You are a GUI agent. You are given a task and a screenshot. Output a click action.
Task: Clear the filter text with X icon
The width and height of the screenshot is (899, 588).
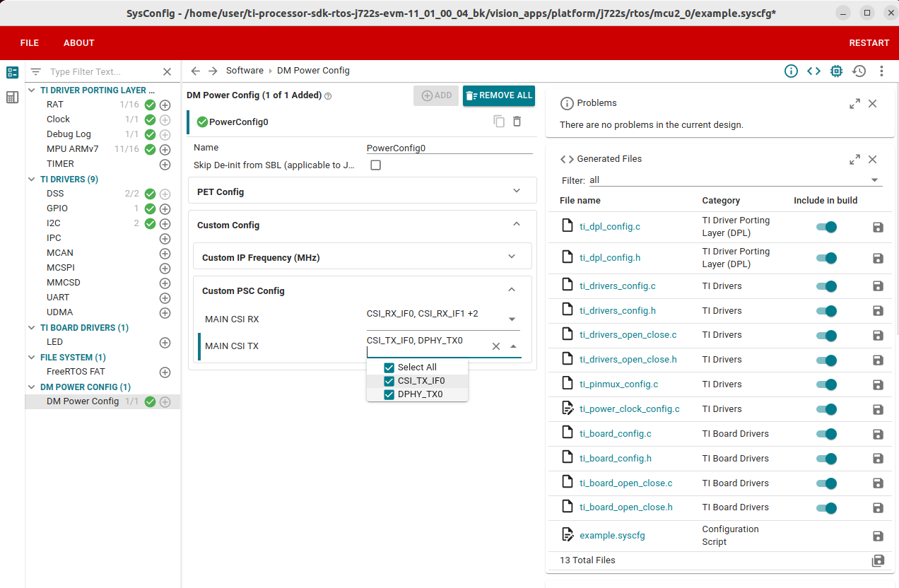pyautogui.click(x=168, y=71)
